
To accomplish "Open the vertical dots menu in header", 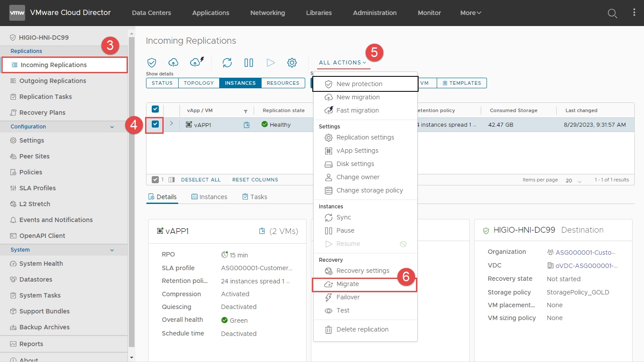I will pos(634,13).
